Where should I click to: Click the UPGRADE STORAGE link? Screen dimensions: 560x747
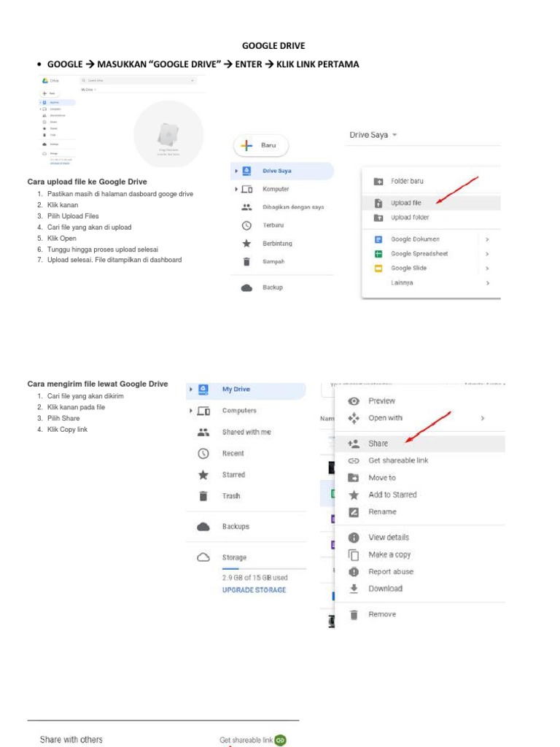[x=254, y=590]
